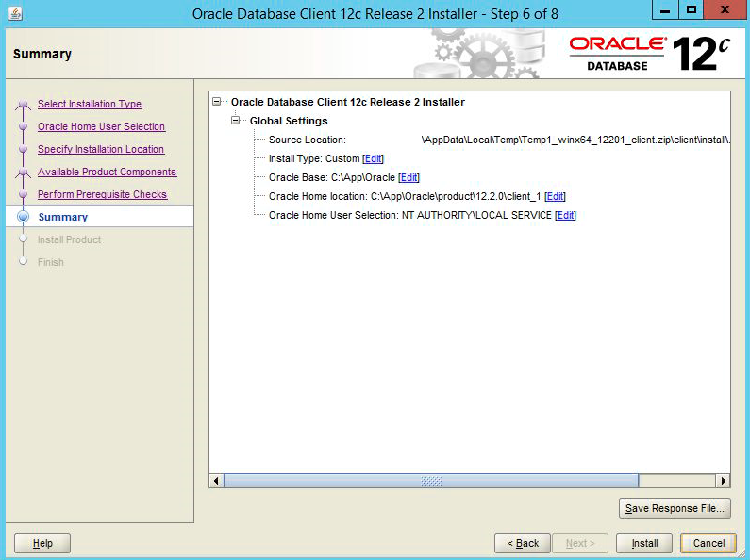750x560 pixels.
Task: Collapse the Global Settings tree node
Action: 237,121
